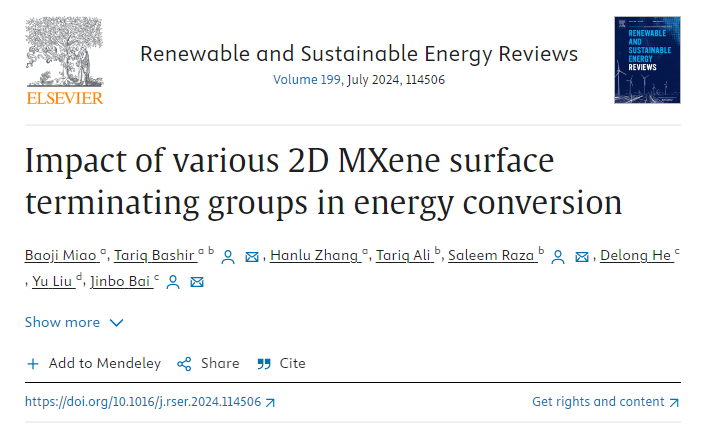The width and height of the screenshot is (708, 437).
Task: Click the Cite quotation icon
Action: [x=264, y=364]
